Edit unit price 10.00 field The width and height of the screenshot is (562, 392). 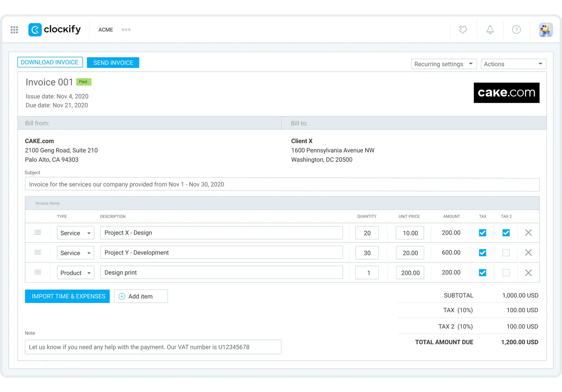point(410,233)
